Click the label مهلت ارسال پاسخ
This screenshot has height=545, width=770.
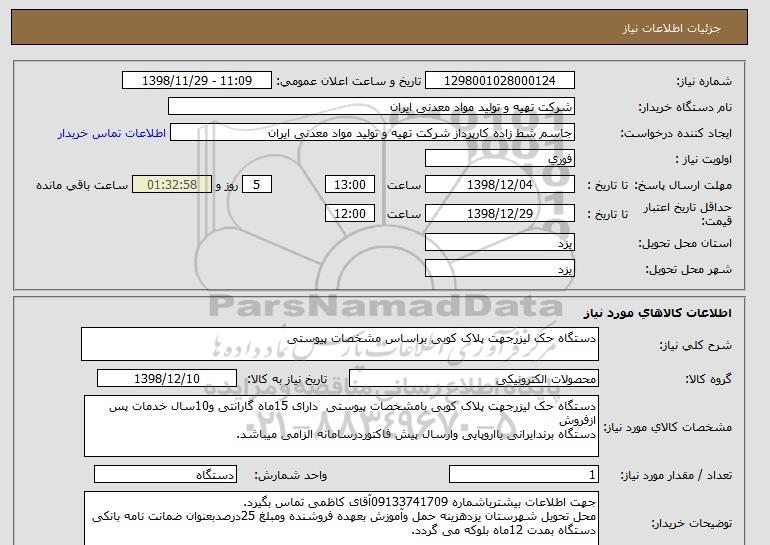[x=683, y=186]
